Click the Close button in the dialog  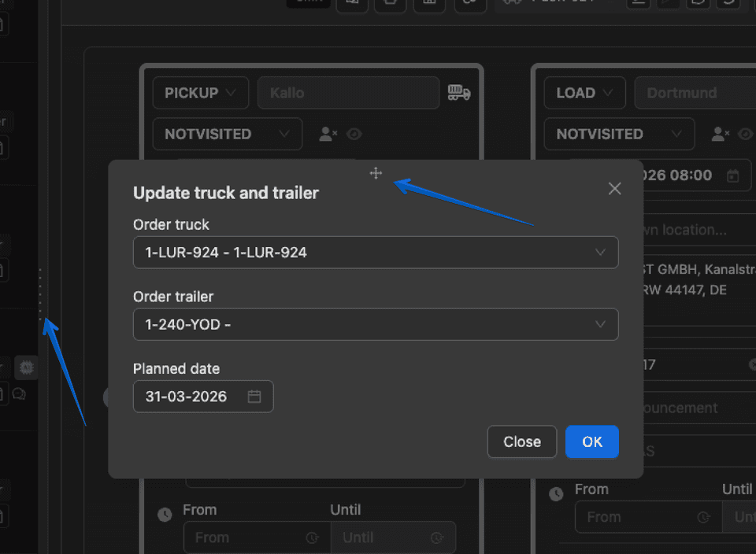pyautogui.click(x=522, y=441)
